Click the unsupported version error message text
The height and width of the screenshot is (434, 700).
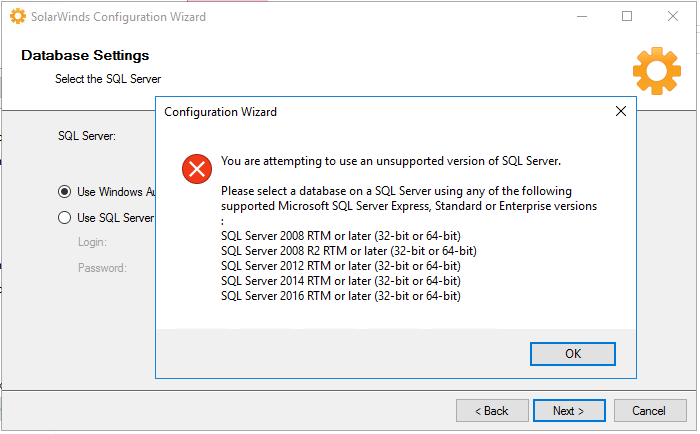point(391,160)
